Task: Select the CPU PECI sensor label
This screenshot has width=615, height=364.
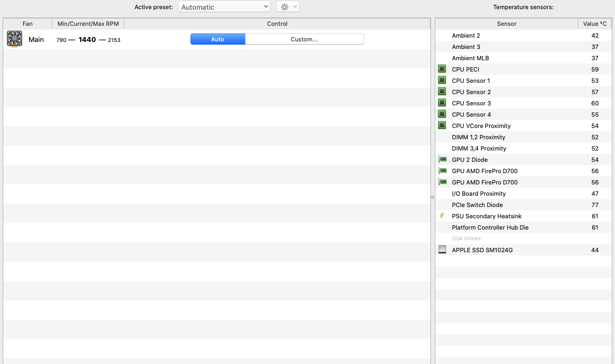Action: [x=465, y=69]
